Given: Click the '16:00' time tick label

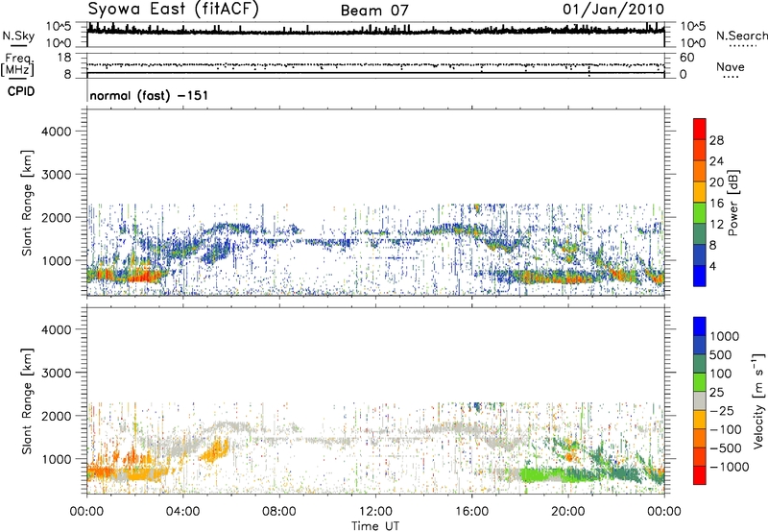Looking at the screenshot, I should tap(471, 512).
